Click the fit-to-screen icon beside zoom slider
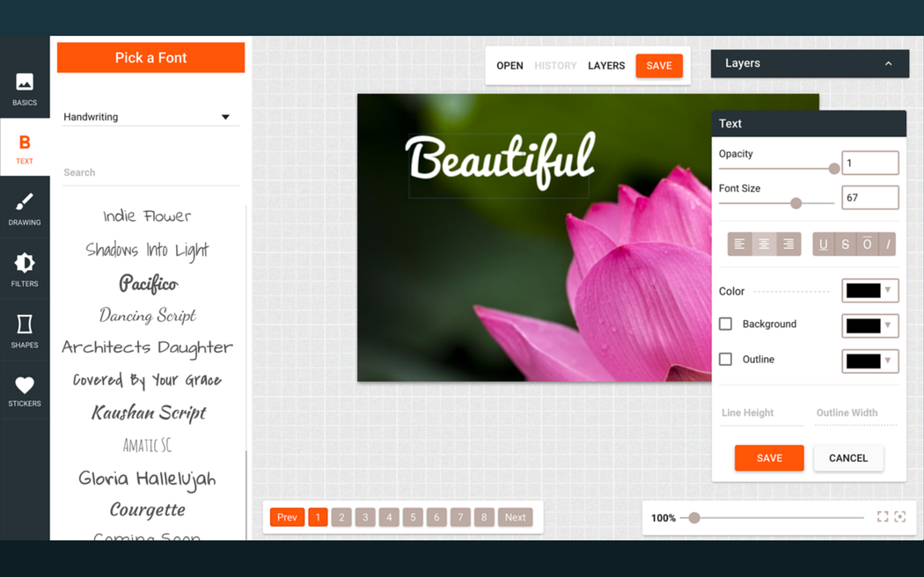 point(882,517)
